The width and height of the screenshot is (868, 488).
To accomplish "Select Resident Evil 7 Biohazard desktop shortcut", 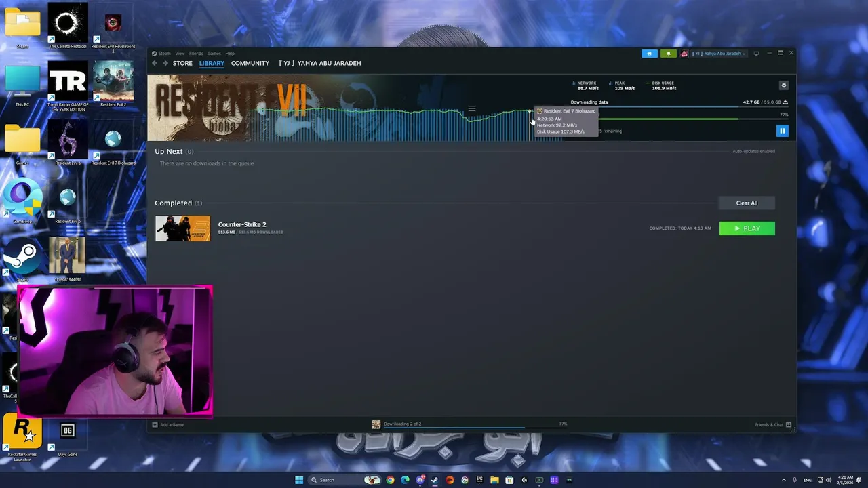I will [x=113, y=143].
